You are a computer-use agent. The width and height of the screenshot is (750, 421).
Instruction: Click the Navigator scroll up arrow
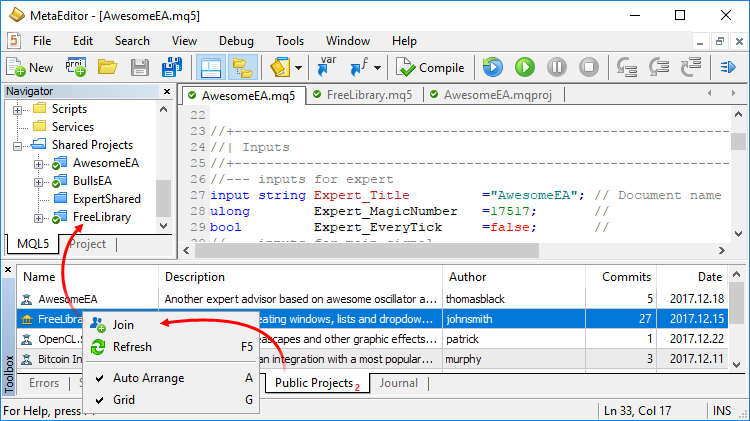[x=164, y=110]
